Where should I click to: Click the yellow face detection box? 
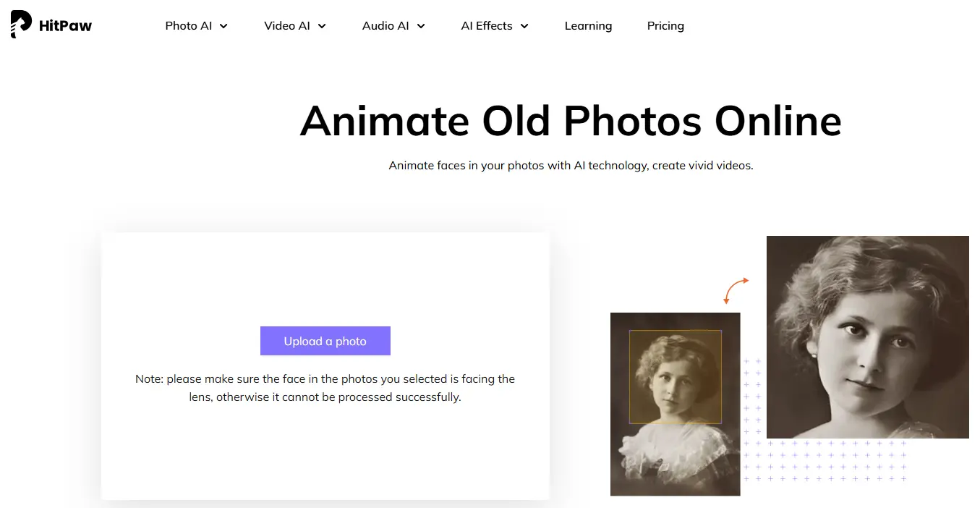point(675,376)
